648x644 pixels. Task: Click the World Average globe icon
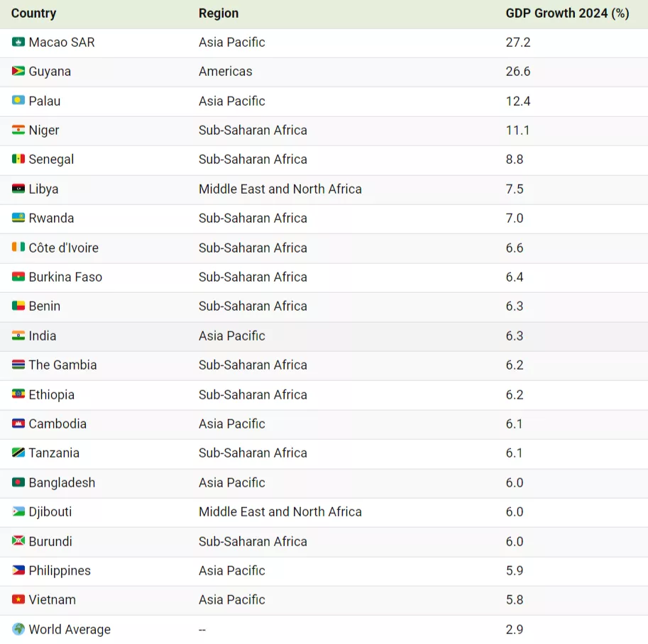click(x=18, y=629)
